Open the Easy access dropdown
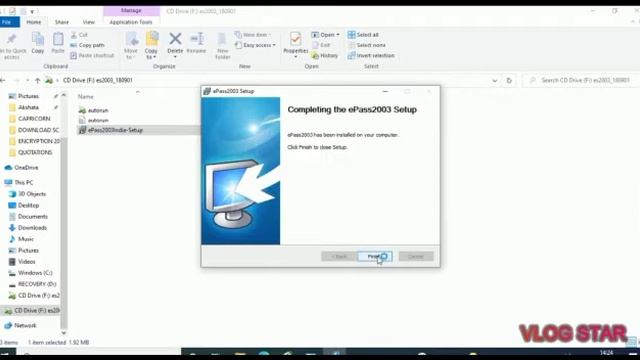The image size is (640, 360). coord(255,45)
